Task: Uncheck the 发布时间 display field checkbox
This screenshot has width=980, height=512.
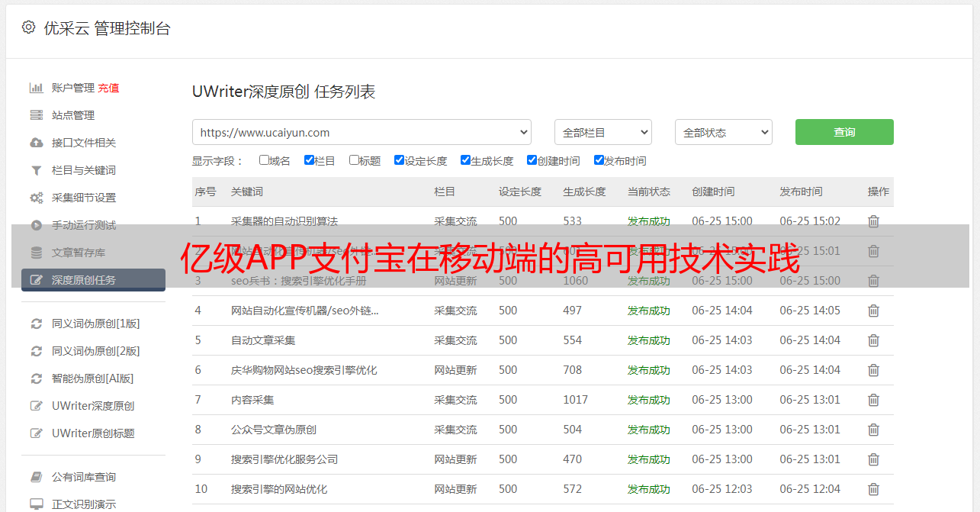Action: point(599,160)
